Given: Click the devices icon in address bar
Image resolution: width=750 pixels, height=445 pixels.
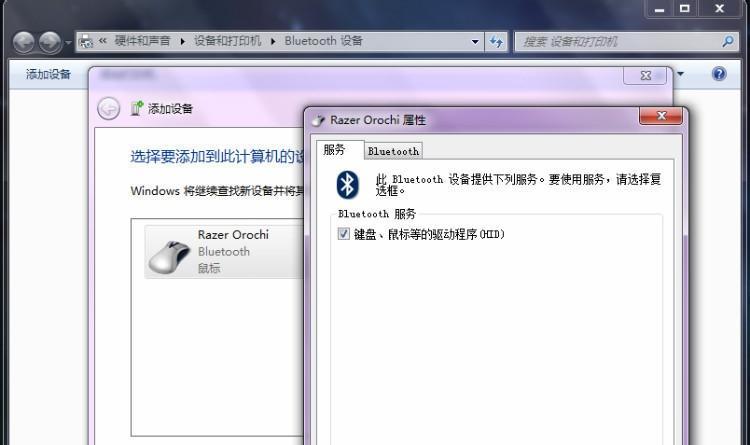Looking at the screenshot, I should pos(86,42).
